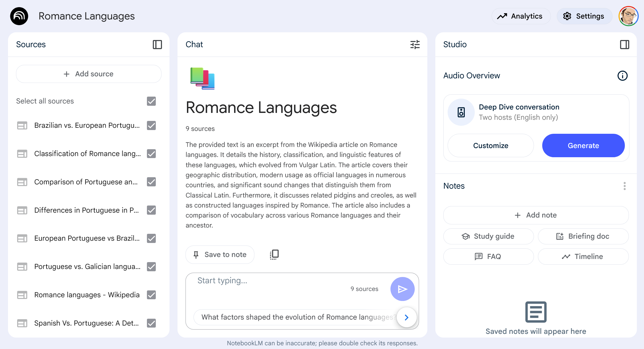This screenshot has height=349, width=644.
Task: Toggle Select all sources checkbox
Action: (x=151, y=101)
